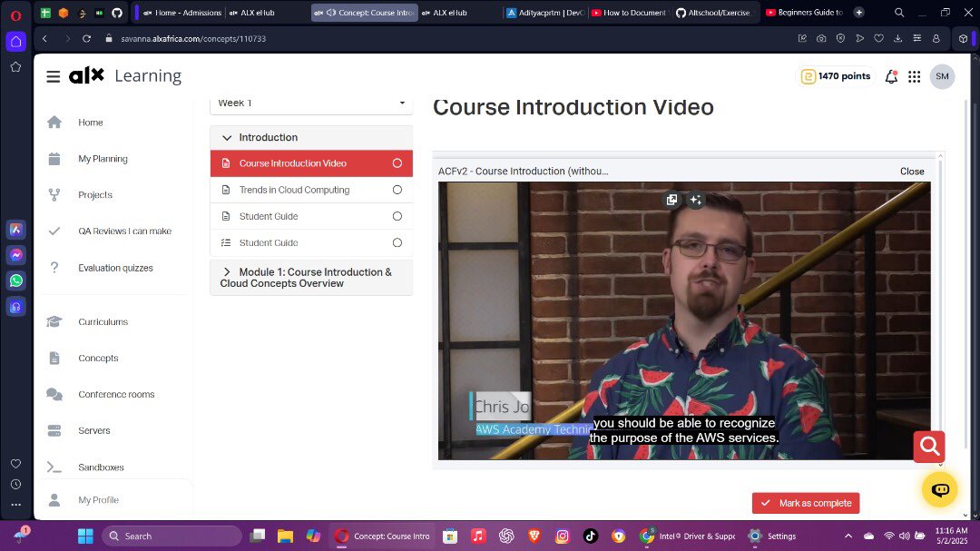The image size is (980, 551).
Task: Collapse the Introduction section
Action: pos(311,138)
